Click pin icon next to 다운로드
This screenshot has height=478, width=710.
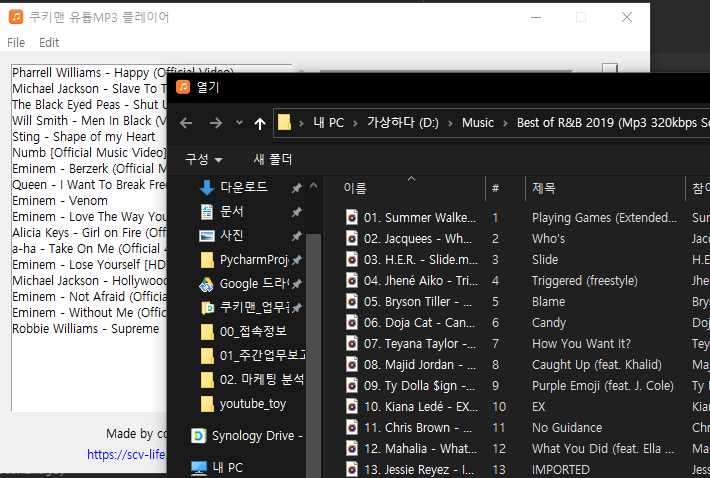pyautogui.click(x=297, y=187)
